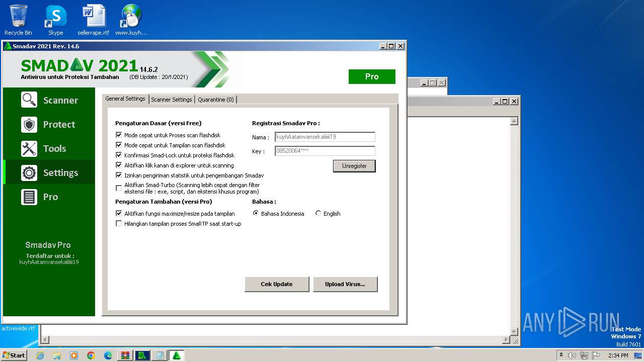Toggle Konfirmasi Smad-Lock untuk proteksi flashdisk

coord(119,155)
